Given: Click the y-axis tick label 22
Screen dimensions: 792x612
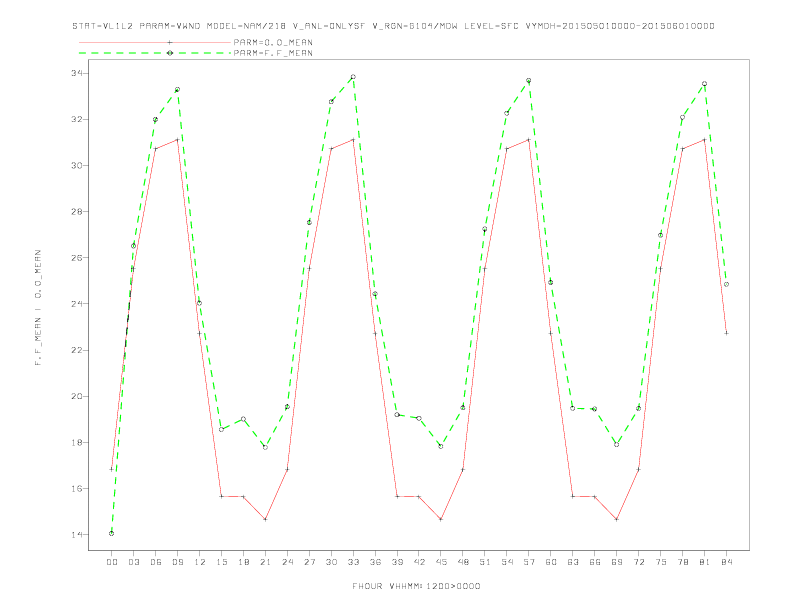Looking at the screenshot, I should point(77,350).
